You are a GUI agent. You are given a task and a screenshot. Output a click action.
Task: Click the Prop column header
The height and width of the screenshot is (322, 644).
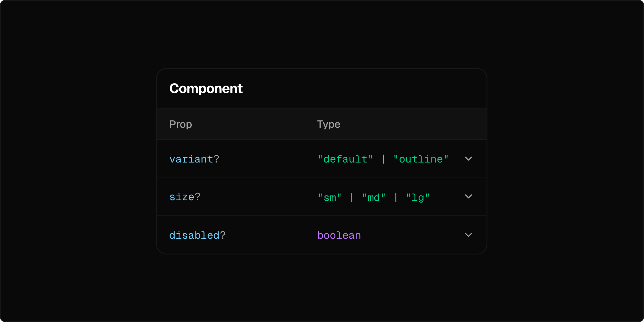180,124
